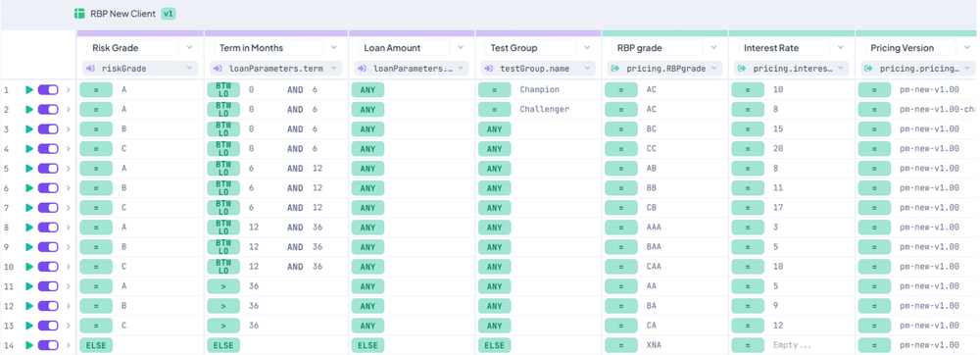
Task: Click the XNA RBP grade cell
Action: tap(654, 345)
